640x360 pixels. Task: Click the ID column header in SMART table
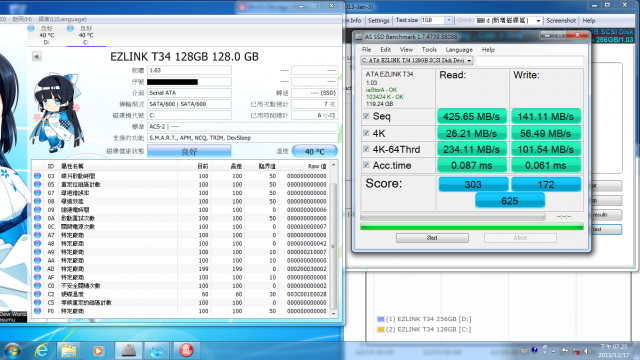click(51, 166)
